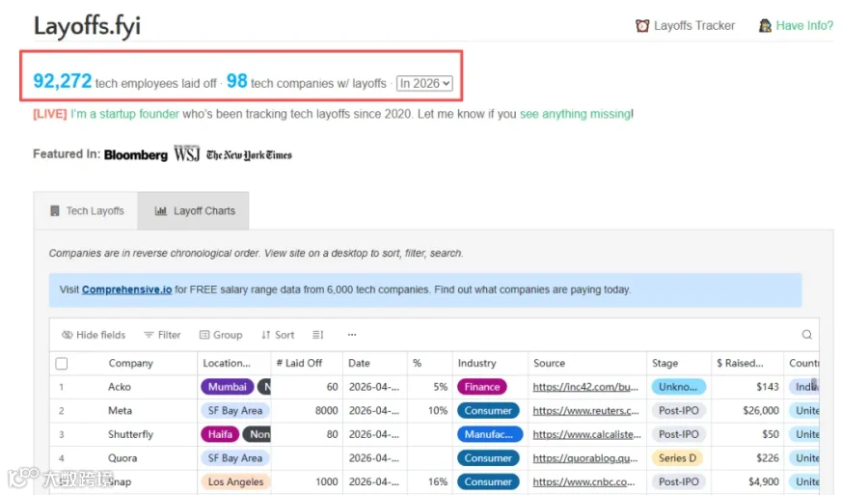The width and height of the screenshot is (868, 495).
Task: Click the alarm clock icon beside Layoffs Tracker
Action: (642, 25)
